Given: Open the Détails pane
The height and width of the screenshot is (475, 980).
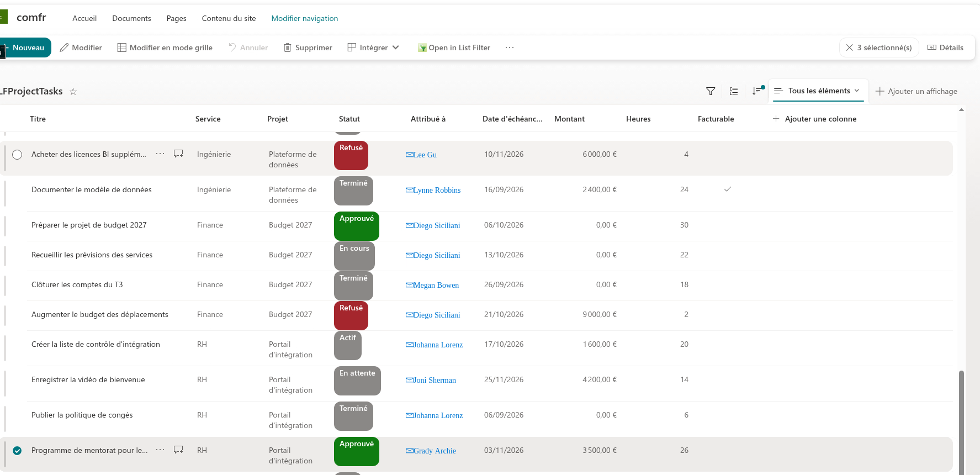Looking at the screenshot, I should pos(945,47).
